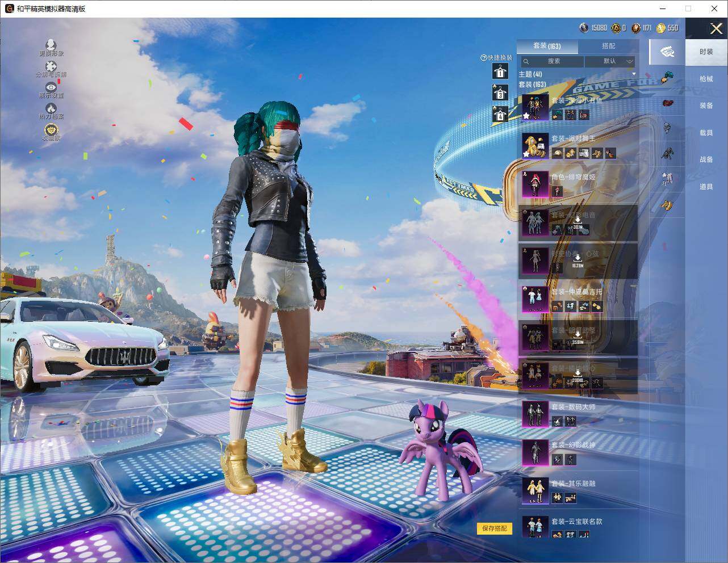The height and width of the screenshot is (563, 728).
Task: Select the 套装-幻影战神 outfit thumbnail
Action: tap(535, 452)
